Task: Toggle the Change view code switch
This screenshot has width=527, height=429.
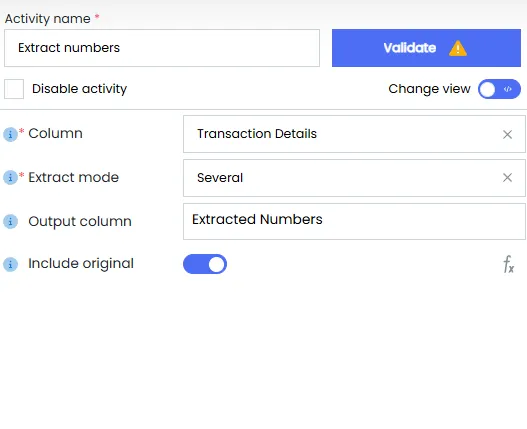Action: click(x=499, y=89)
